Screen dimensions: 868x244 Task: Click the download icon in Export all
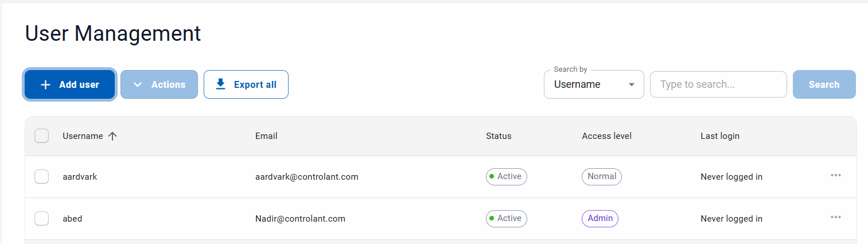tap(220, 84)
